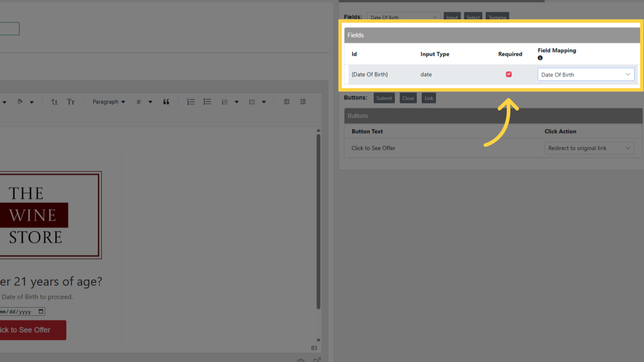The image size is (644, 362).
Task: Open the calendar picker icon in date field
Action: click(x=41, y=311)
